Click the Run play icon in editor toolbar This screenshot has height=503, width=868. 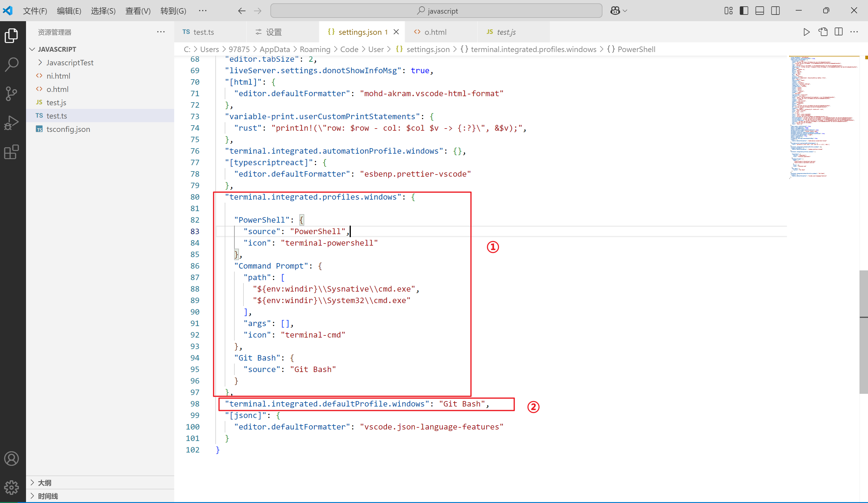[x=806, y=32]
